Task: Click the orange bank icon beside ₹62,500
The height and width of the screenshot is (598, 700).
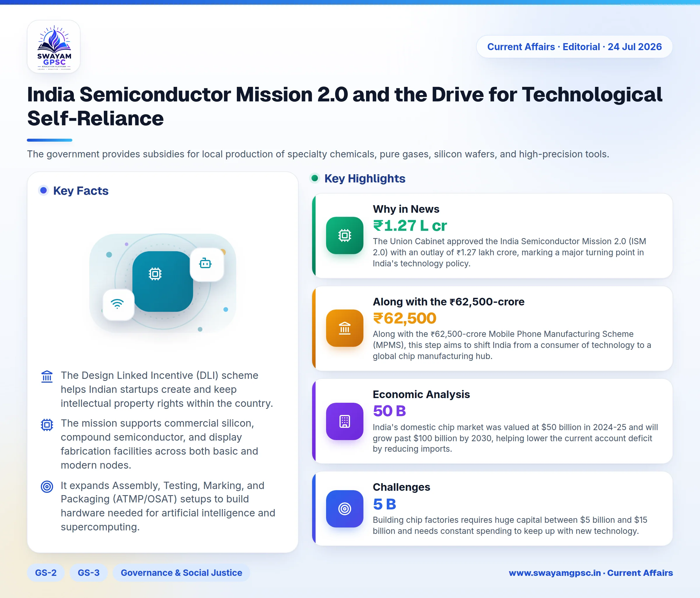Action: tap(344, 328)
